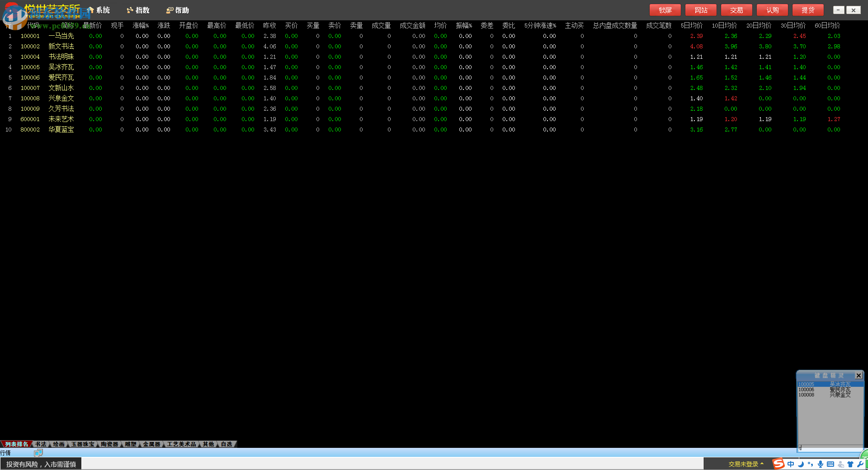Viewport: 868px width, 470px height.
Task: Select 100008 兴泉金文 in keyboard wizard list
Action: pos(830,395)
